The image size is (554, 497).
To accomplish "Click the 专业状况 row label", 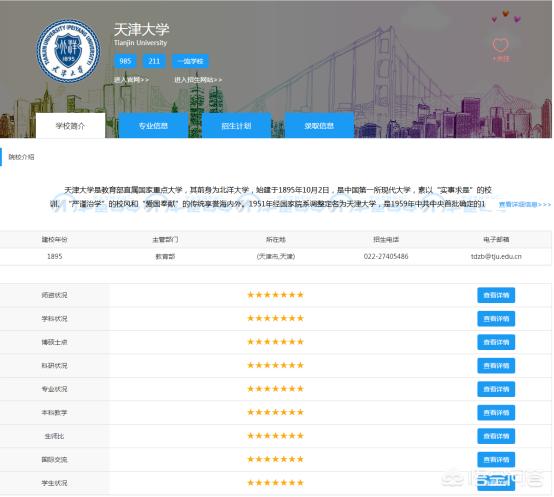I will pyautogui.click(x=54, y=389).
